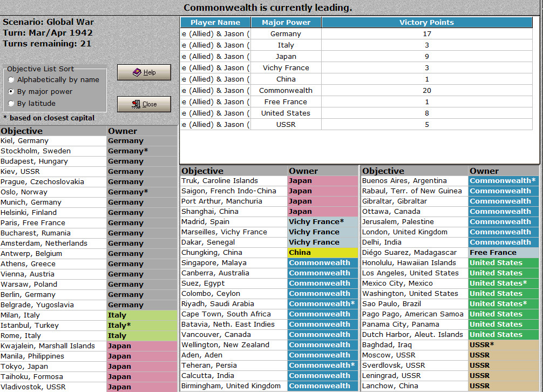Select Alphabetically by name sort option
543x392 pixels.
coord(11,80)
